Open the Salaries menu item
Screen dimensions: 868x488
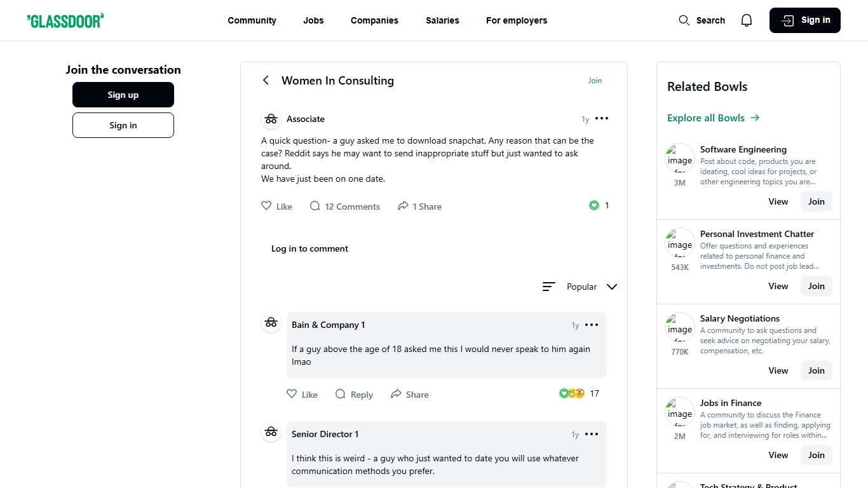(x=442, y=20)
